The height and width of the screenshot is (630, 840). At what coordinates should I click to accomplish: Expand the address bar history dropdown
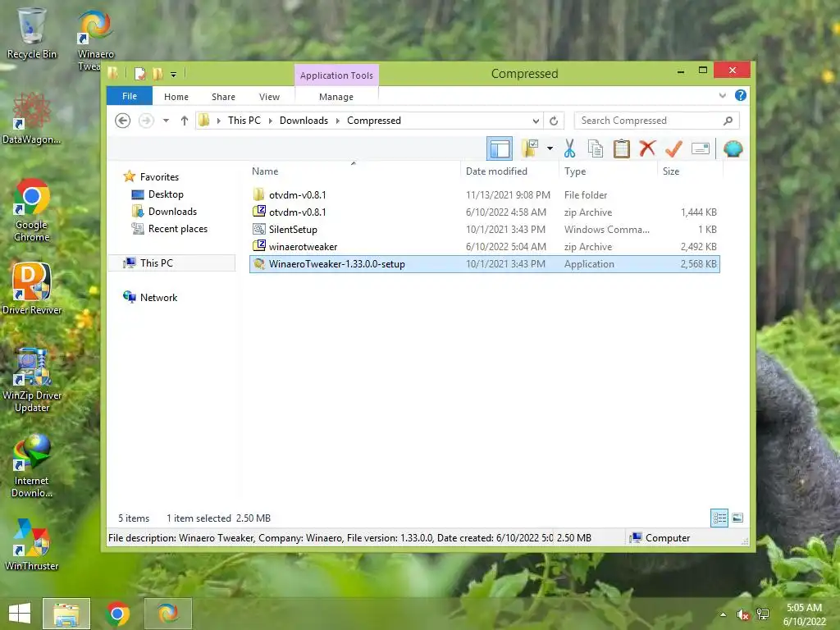[x=536, y=121]
